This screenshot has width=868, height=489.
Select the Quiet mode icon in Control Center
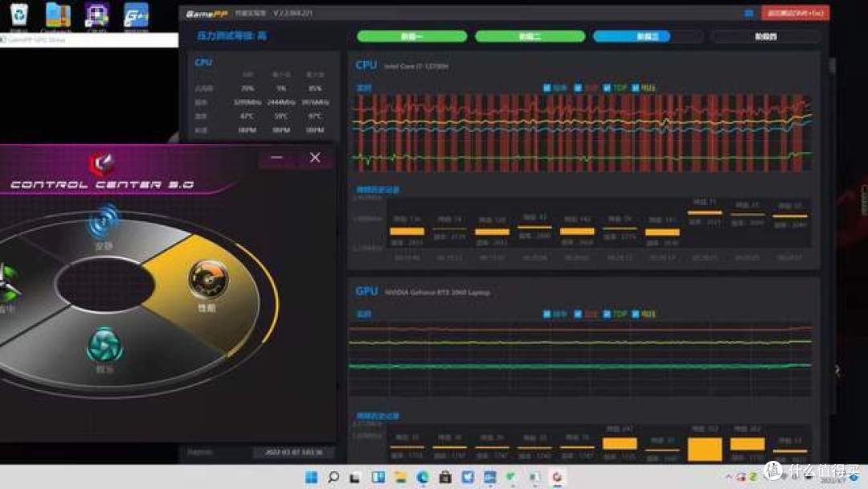pyautogui.click(x=104, y=221)
